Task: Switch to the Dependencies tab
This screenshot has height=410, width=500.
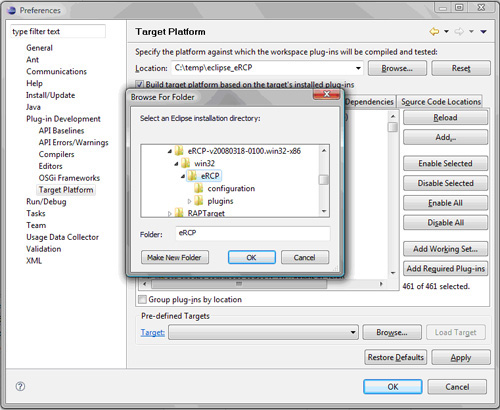Action: click(x=369, y=102)
